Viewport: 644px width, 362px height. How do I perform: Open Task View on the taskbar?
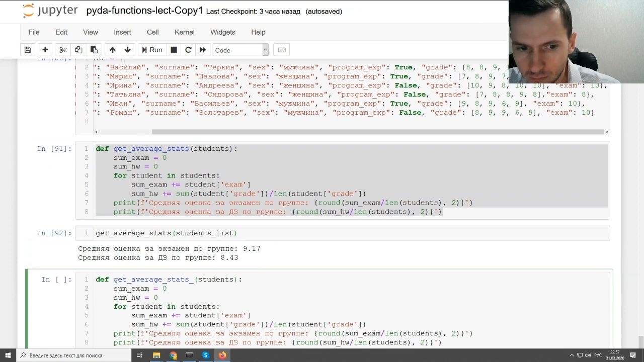(x=139, y=355)
